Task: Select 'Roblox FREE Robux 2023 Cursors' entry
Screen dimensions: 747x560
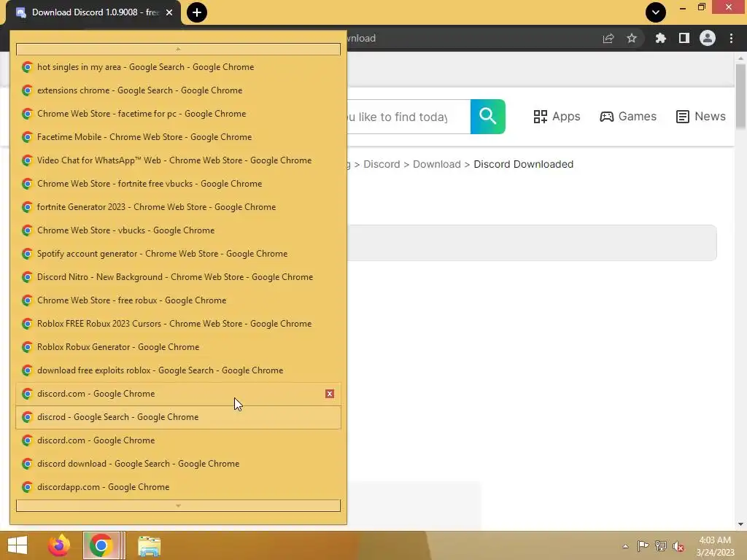Action: (x=178, y=324)
